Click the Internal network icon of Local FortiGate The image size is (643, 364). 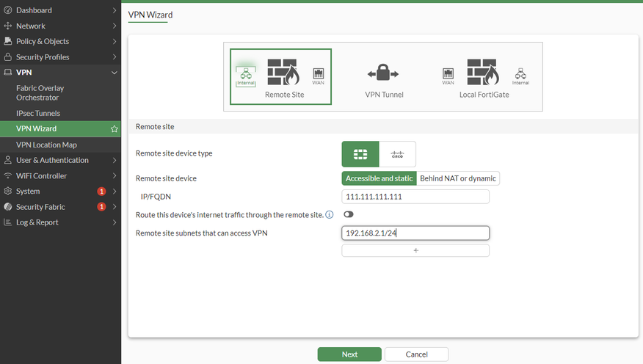pos(521,76)
